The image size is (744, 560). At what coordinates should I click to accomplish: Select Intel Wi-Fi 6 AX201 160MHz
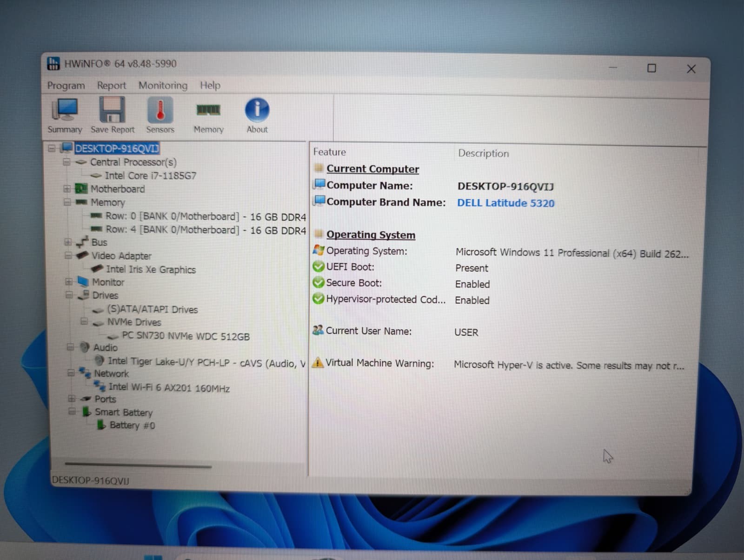pos(169,387)
